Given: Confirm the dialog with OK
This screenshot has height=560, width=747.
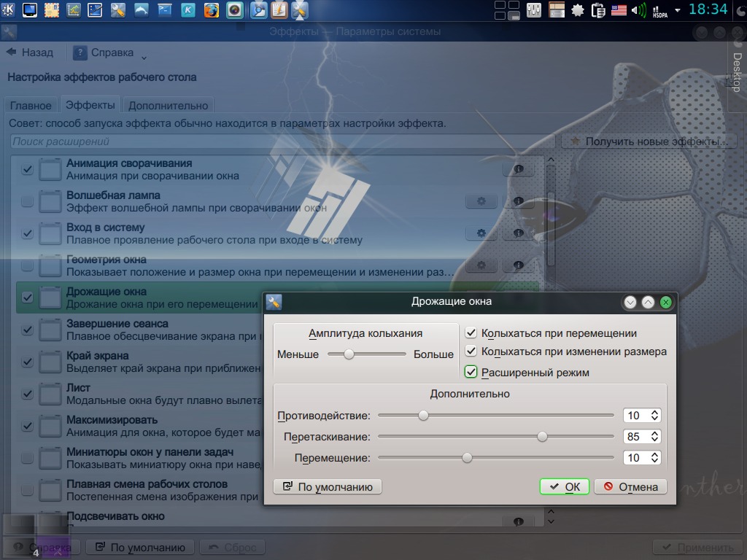Looking at the screenshot, I should pos(565,486).
